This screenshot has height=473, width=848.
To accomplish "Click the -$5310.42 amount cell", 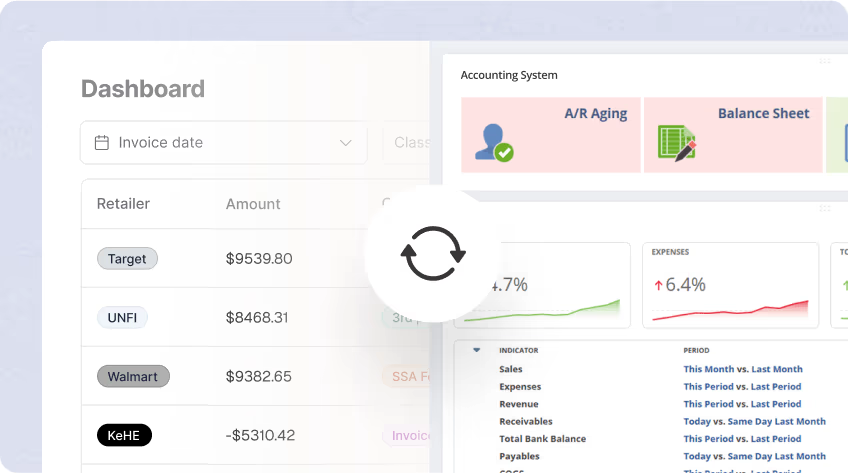I will click(260, 435).
